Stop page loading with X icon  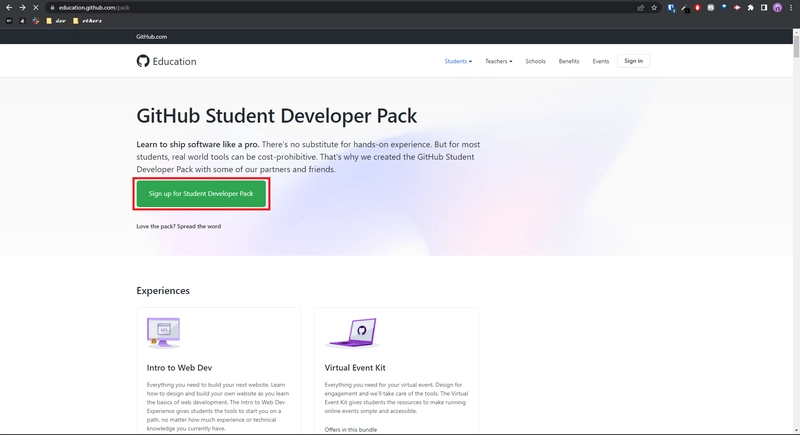[x=36, y=7]
